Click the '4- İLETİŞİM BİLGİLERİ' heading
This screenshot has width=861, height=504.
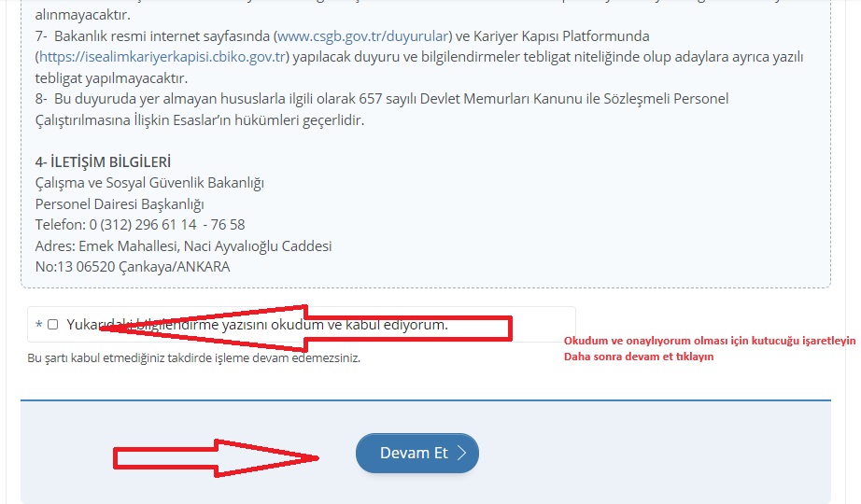point(103,161)
